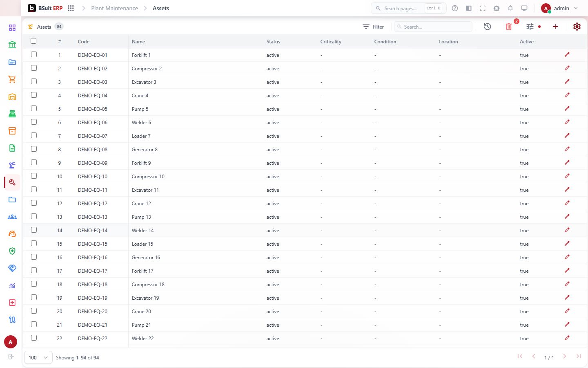Open the shield icon in sidebar

[x=12, y=251]
